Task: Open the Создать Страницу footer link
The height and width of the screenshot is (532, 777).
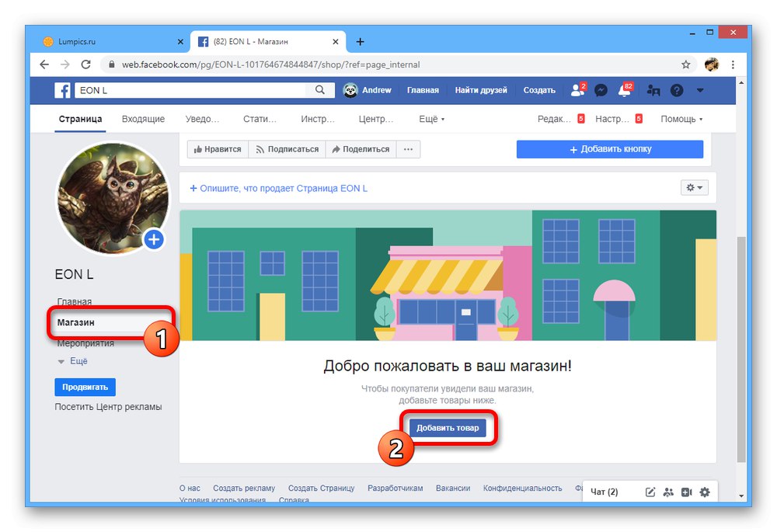Action: (x=322, y=488)
